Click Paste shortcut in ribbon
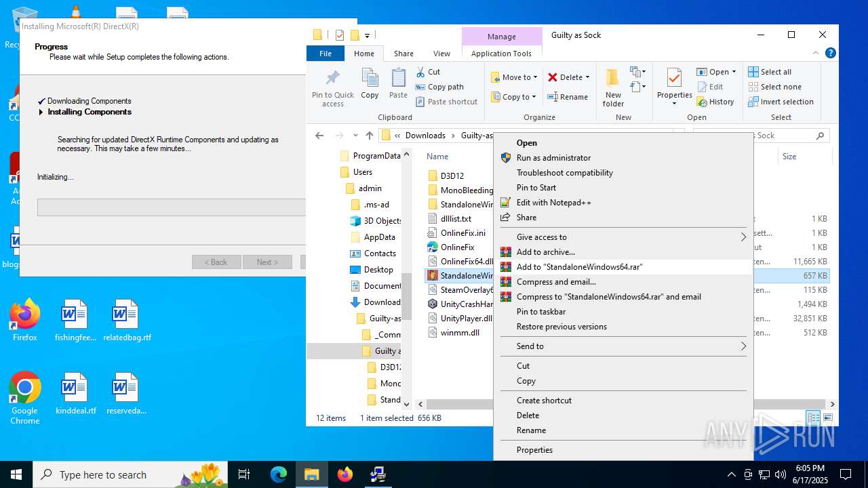868x488 pixels. [446, 102]
